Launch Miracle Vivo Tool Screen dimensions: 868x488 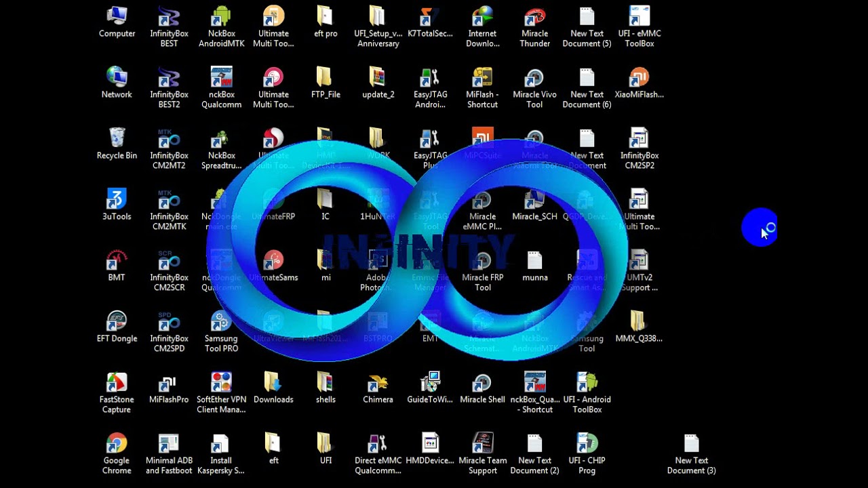coord(534,88)
